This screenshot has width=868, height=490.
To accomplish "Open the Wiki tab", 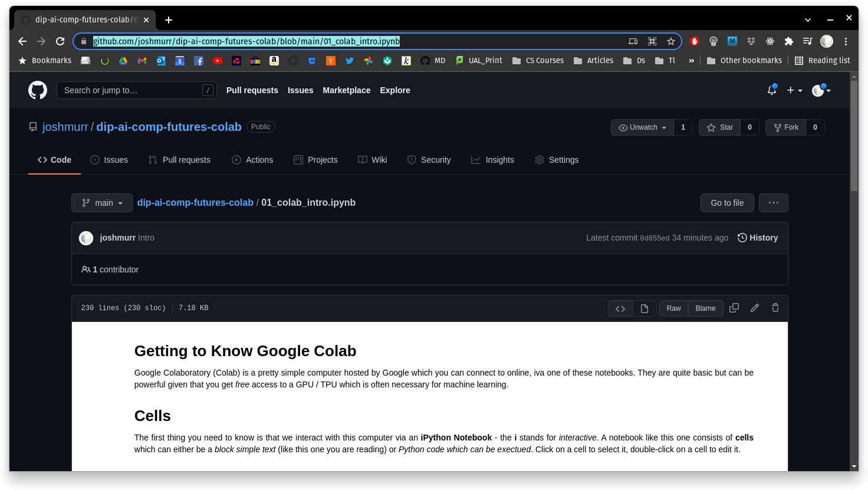I will coord(373,160).
